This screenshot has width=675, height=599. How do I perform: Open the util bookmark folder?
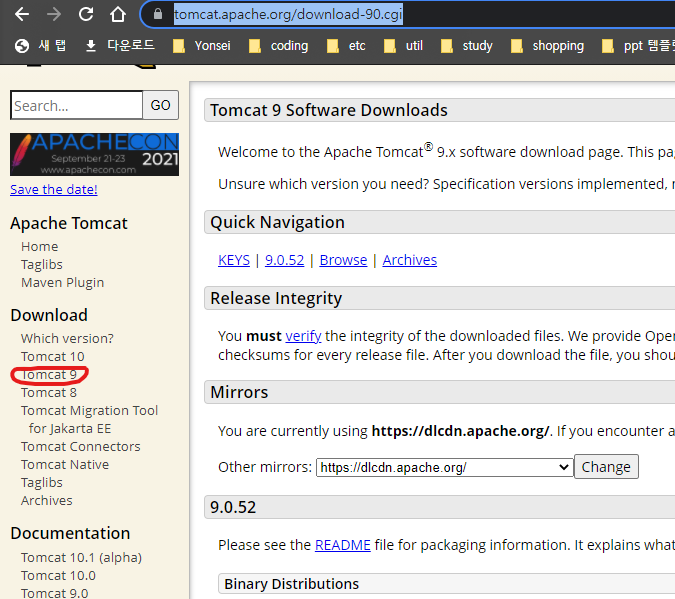tap(403, 46)
